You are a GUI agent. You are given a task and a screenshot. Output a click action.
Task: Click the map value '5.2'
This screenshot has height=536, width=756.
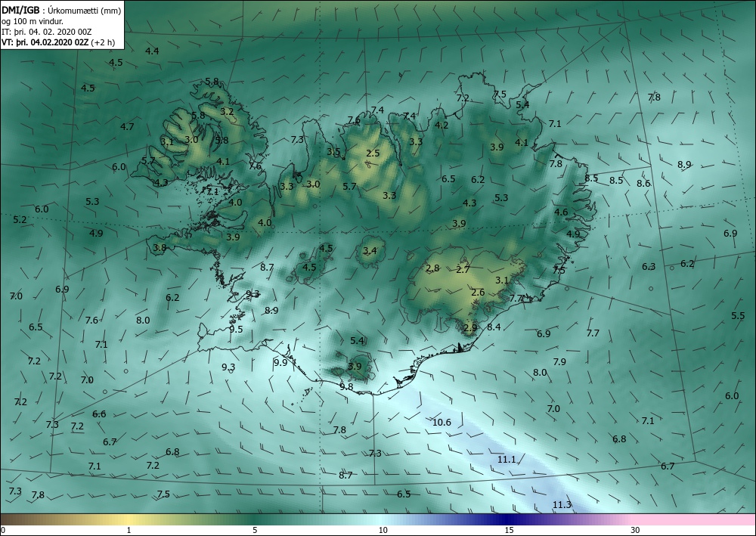(x=20, y=219)
